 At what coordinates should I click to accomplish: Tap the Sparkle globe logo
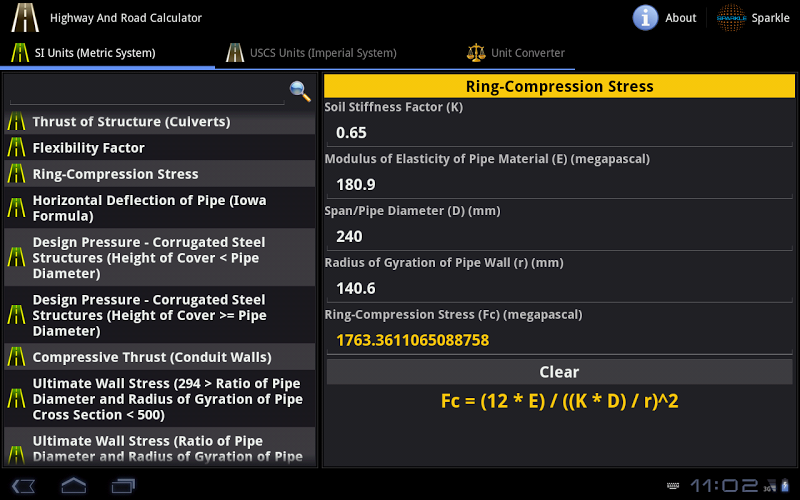coord(731,18)
